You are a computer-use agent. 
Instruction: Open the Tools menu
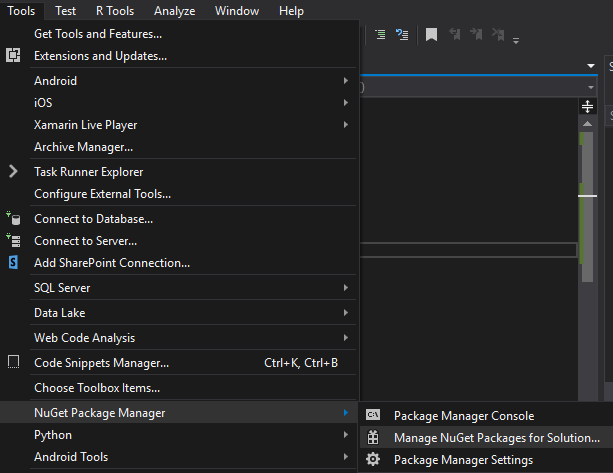tap(21, 11)
